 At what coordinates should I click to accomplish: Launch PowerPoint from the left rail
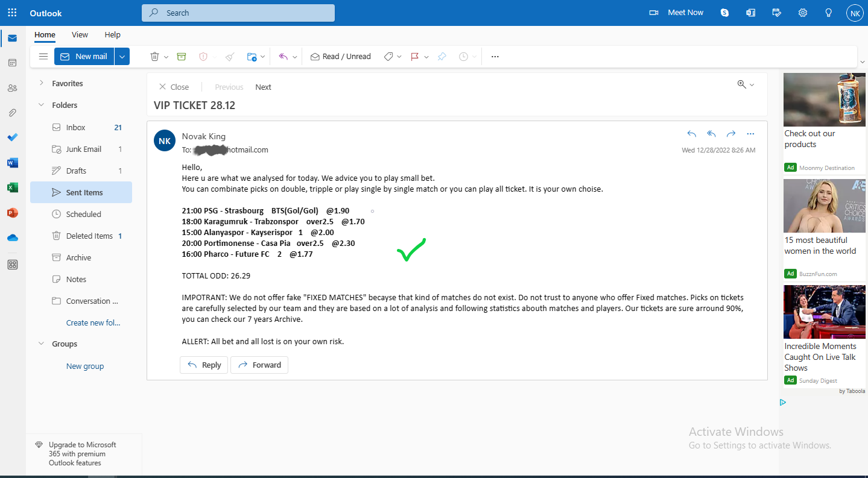coord(12,213)
